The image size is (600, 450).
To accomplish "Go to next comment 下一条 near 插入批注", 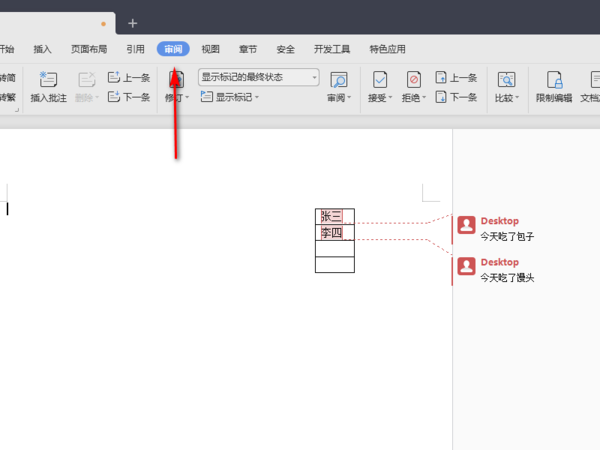I will [129, 97].
